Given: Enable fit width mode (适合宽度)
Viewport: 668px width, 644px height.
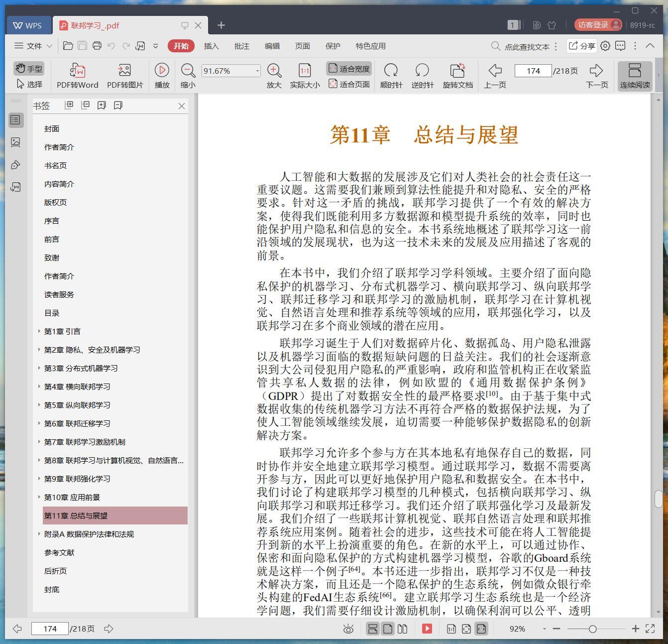Looking at the screenshot, I should tap(349, 69).
